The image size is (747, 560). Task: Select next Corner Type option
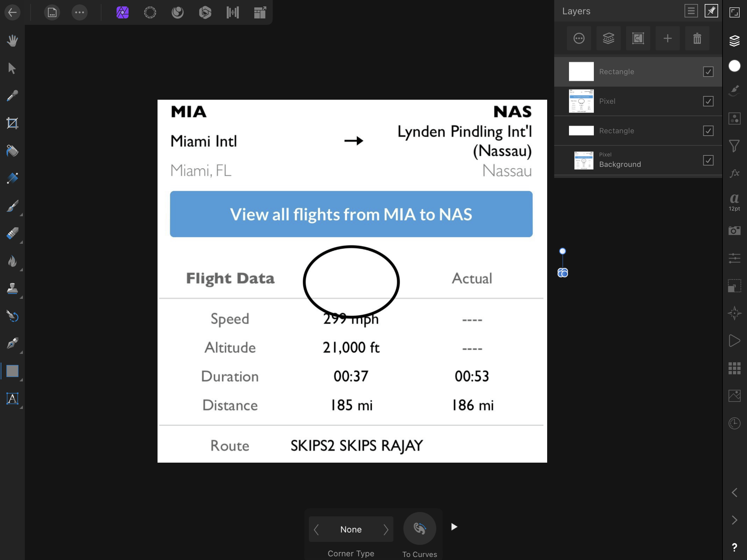coord(386,529)
